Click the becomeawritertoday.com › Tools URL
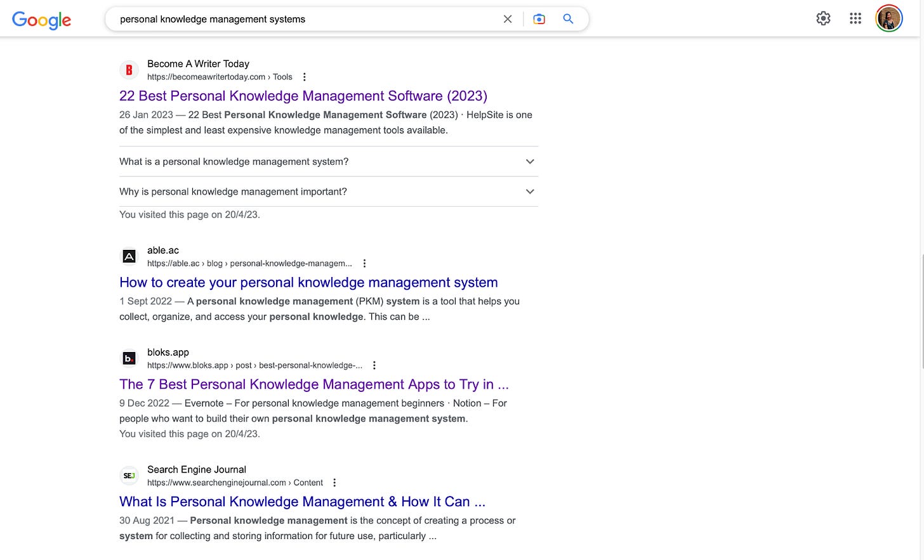Image resolution: width=924 pixels, height=560 pixels. (220, 77)
